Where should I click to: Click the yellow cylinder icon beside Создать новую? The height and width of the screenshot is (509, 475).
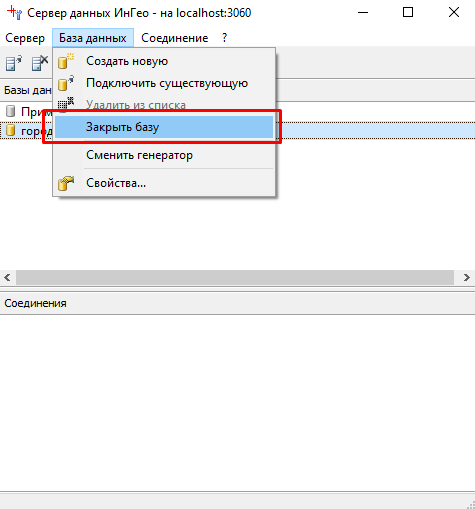(x=66, y=61)
